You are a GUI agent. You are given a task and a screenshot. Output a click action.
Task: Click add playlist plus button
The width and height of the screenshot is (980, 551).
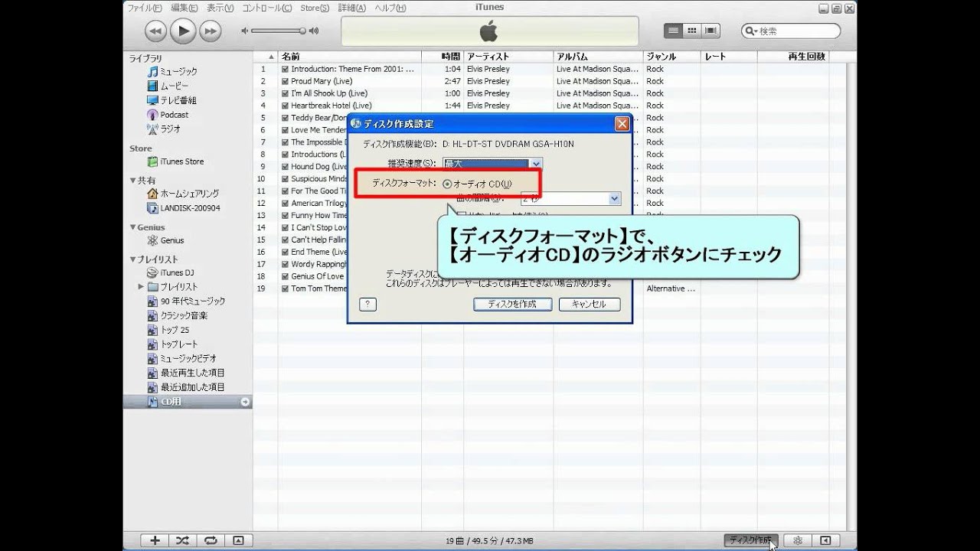(x=155, y=540)
